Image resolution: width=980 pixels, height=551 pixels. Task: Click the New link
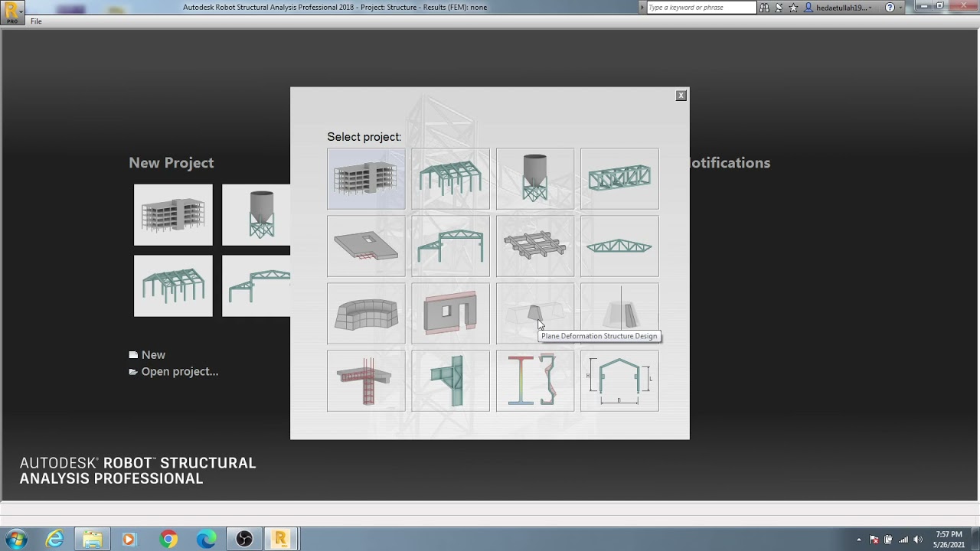147,355
